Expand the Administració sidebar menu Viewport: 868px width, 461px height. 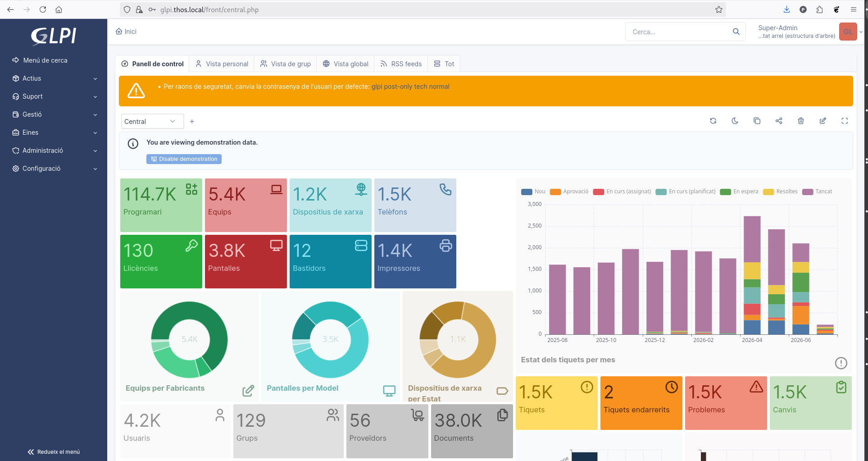[54, 151]
